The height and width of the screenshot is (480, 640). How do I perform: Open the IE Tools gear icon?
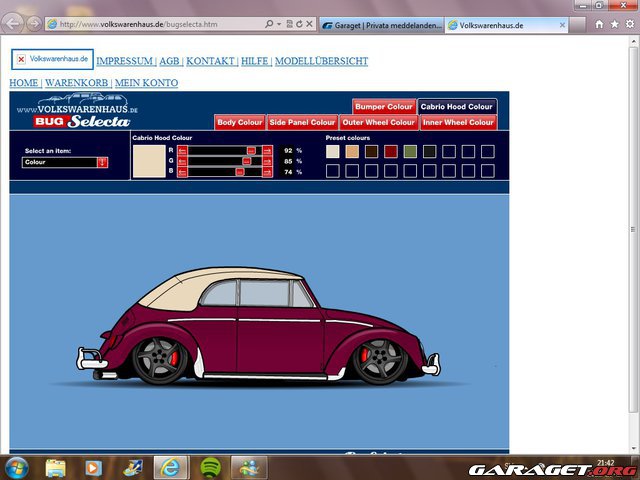coord(627,22)
